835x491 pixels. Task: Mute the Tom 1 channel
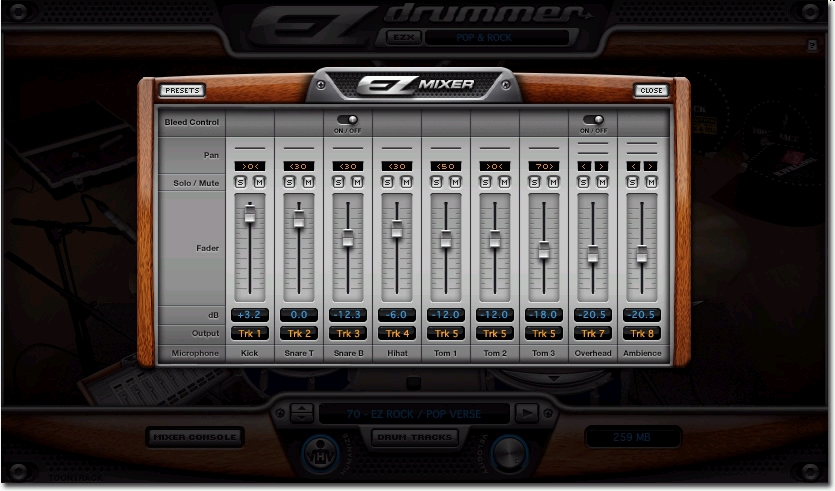pos(455,183)
